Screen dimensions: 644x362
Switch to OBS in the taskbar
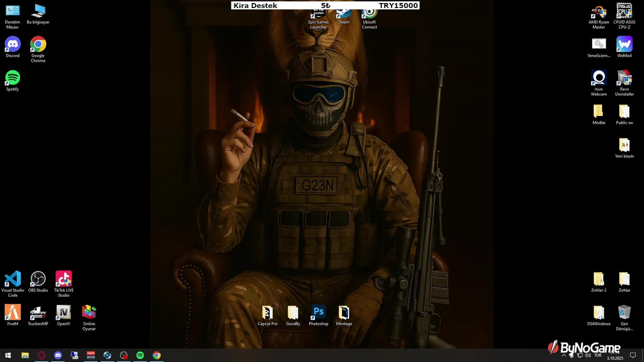pyautogui.click(x=124, y=355)
